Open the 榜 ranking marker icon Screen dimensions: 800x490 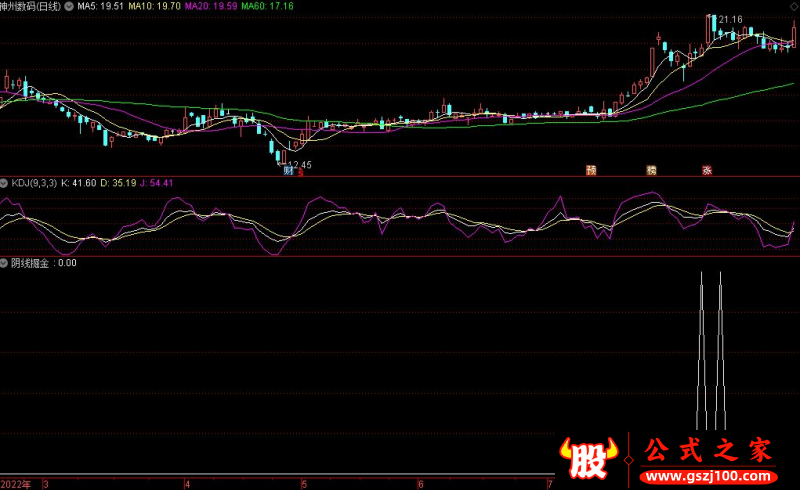pyautogui.click(x=651, y=170)
